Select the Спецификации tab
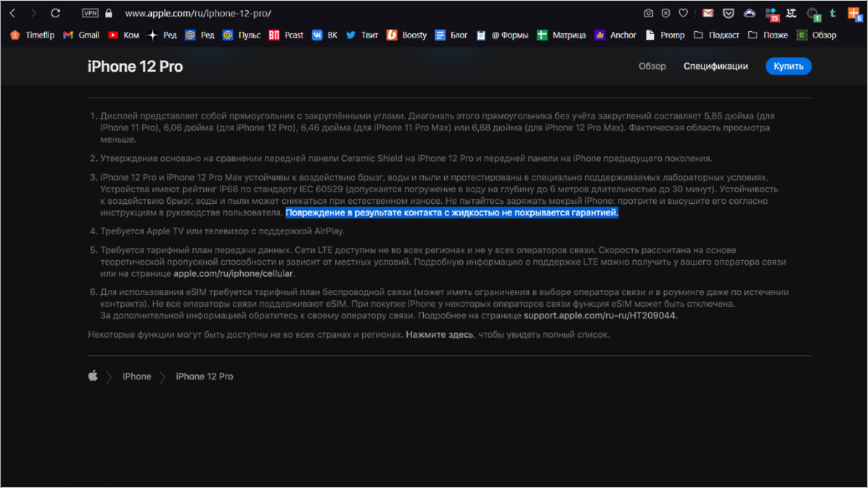The image size is (868, 488). tap(715, 67)
